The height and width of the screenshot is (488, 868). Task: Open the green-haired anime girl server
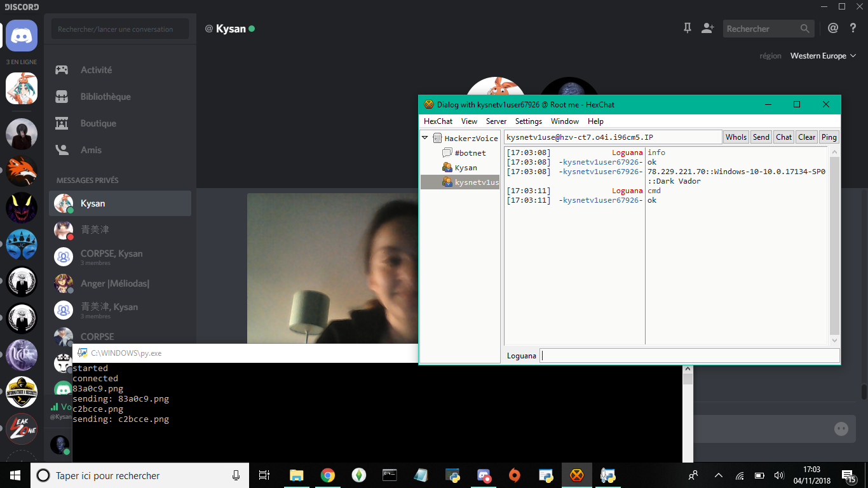point(22,88)
